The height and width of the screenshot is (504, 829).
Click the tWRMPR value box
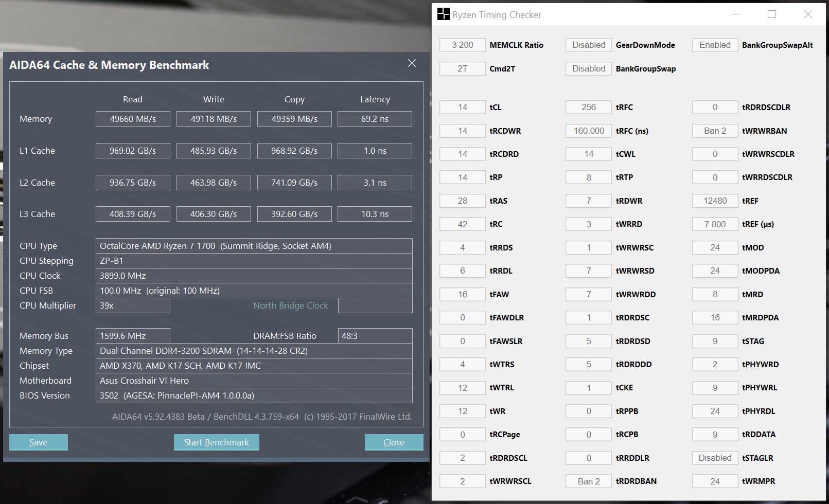(x=715, y=481)
